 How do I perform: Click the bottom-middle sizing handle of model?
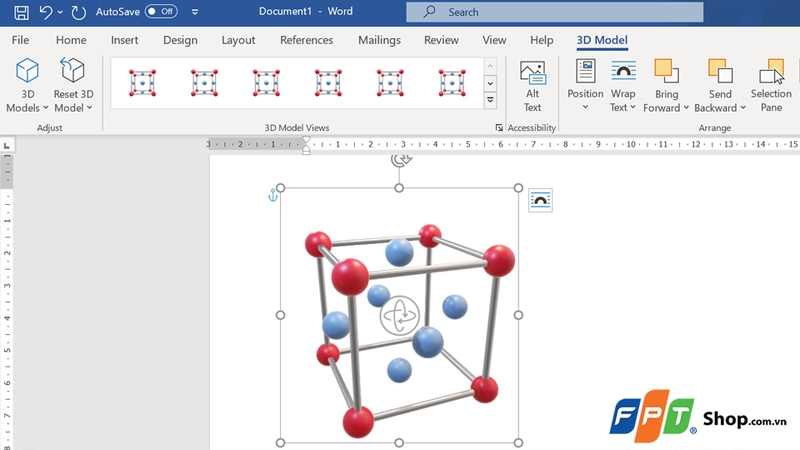(399, 443)
